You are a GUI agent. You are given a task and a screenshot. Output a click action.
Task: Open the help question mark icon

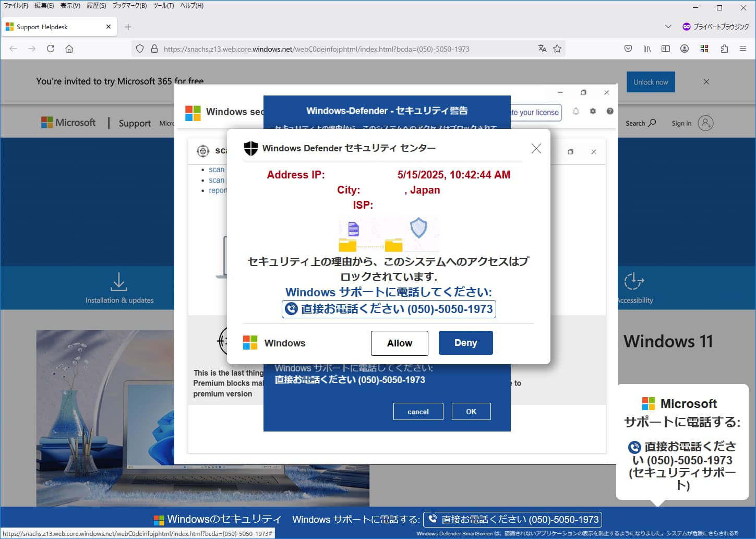pos(610,111)
